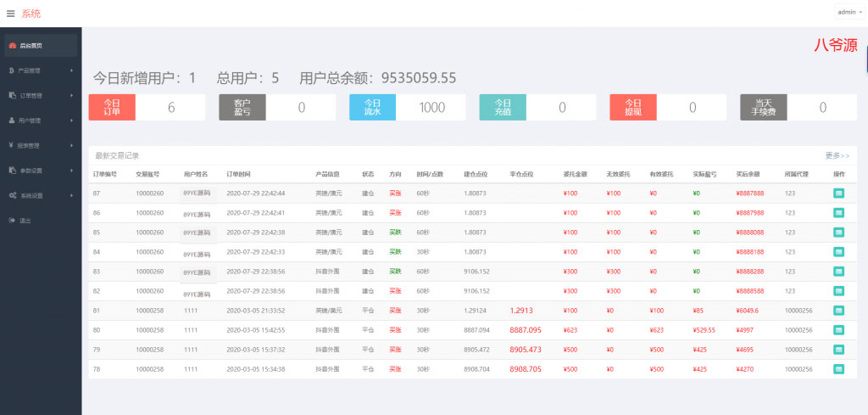Viewport: 868px width, 415px height.
Task: Click order time 2020-07-29 22:42:44
Action: 256,193
